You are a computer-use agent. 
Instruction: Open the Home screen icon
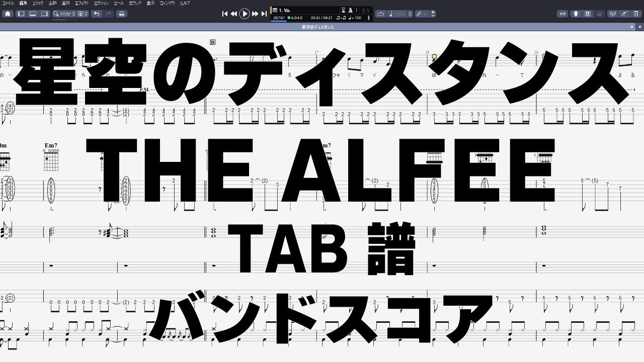[x=8, y=14]
